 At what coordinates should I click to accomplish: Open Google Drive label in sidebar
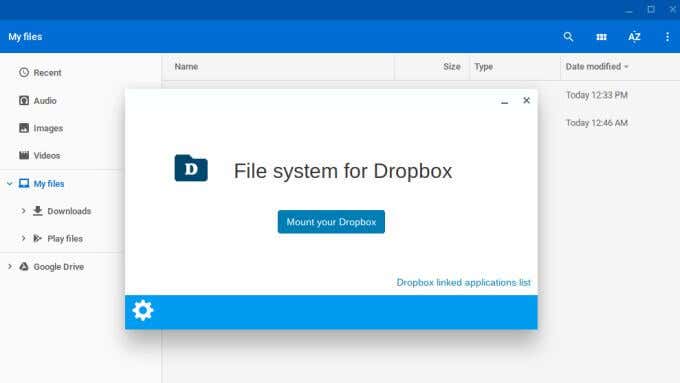pyautogui.click(x=59, y=267)
